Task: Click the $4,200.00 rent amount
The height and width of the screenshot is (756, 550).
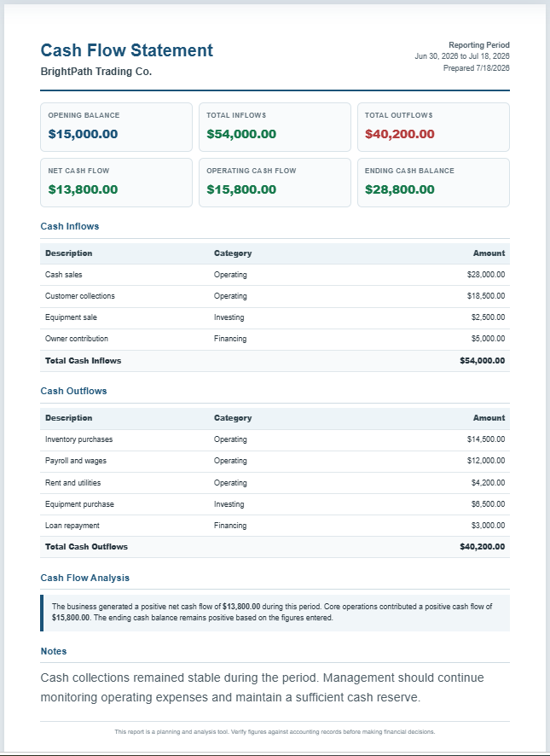Action: tap(488, 483)
